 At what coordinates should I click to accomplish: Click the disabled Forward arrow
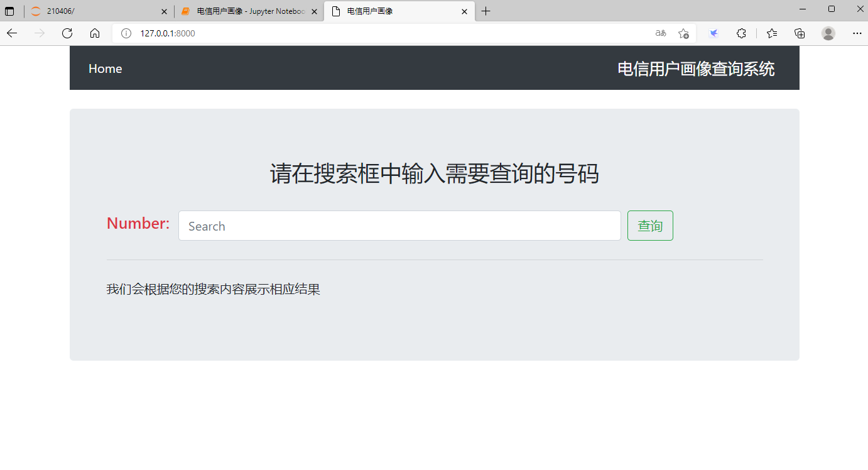(x=40, y=33)
